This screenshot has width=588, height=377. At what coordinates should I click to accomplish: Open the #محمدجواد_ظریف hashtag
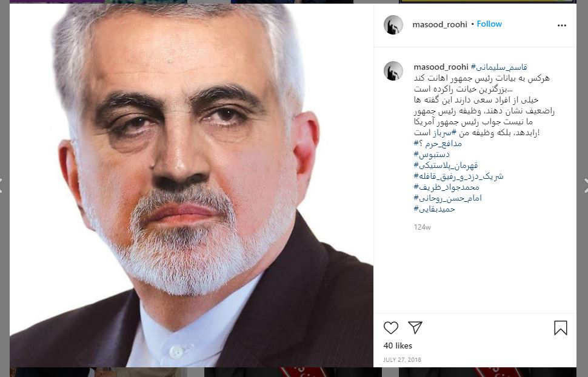tap(446, 187)
